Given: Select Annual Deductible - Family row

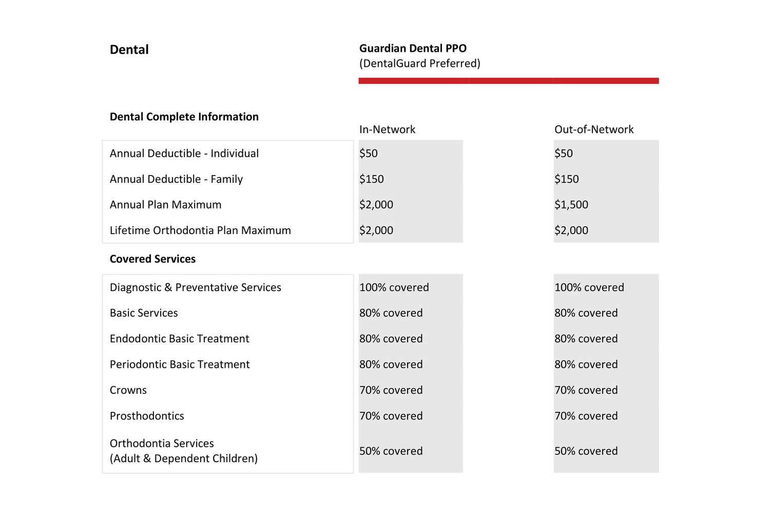Looking at the screenshot, I should 177,179.
